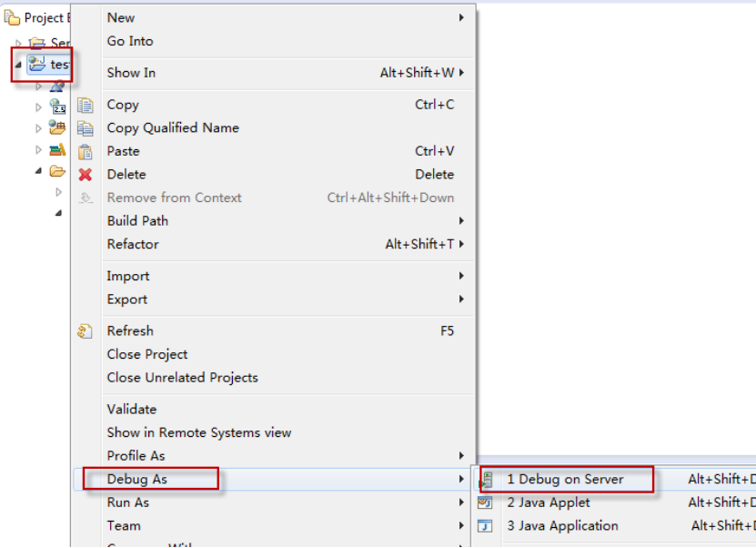Viewport: 756px width, 548px height.
Task: Expand the Servers tree node
Action: (x=18, y=44)
